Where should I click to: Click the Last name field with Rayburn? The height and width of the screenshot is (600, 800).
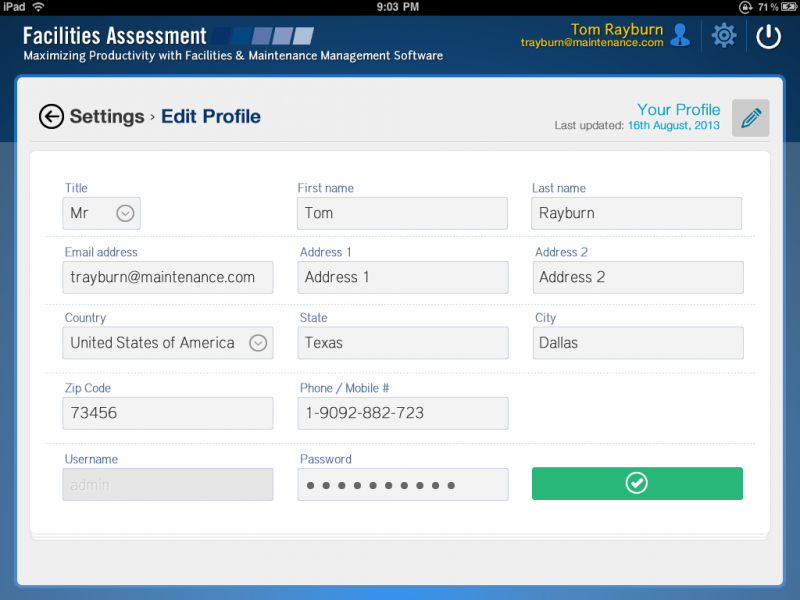[x=636, y=213]
